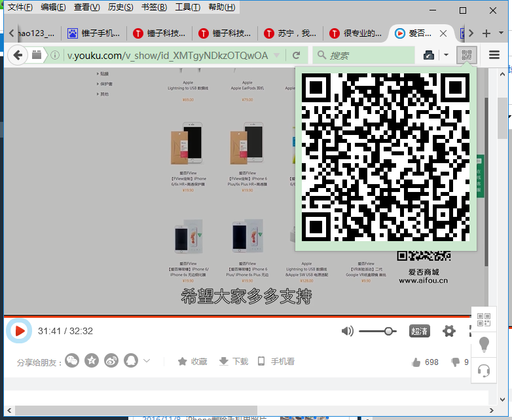This screenshot has height=420, width=512.
Task: Adjust the volume slider knob
Action: click(388, 331)
